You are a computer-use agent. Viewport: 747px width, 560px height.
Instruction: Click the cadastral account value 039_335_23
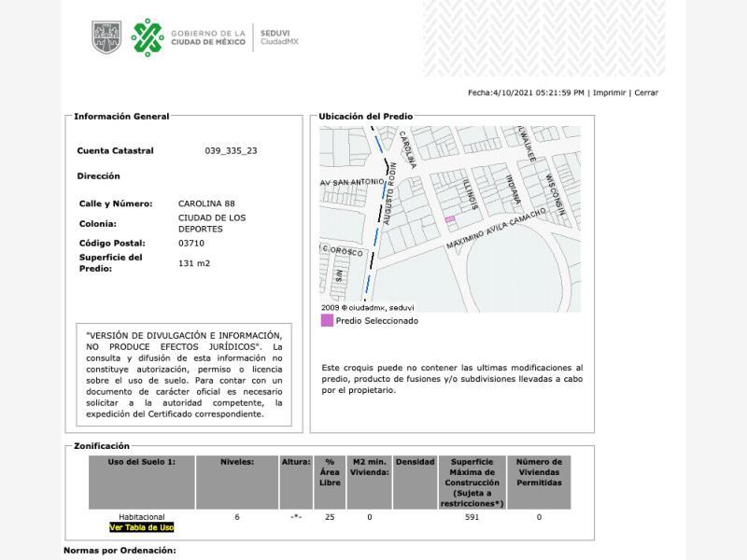tap(231, 151)
